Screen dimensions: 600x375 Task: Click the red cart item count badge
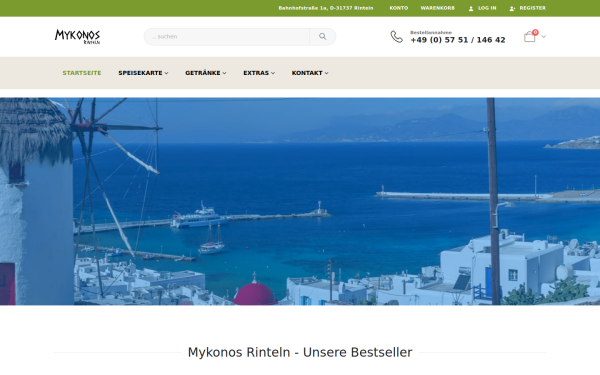(x=535, y=33)
